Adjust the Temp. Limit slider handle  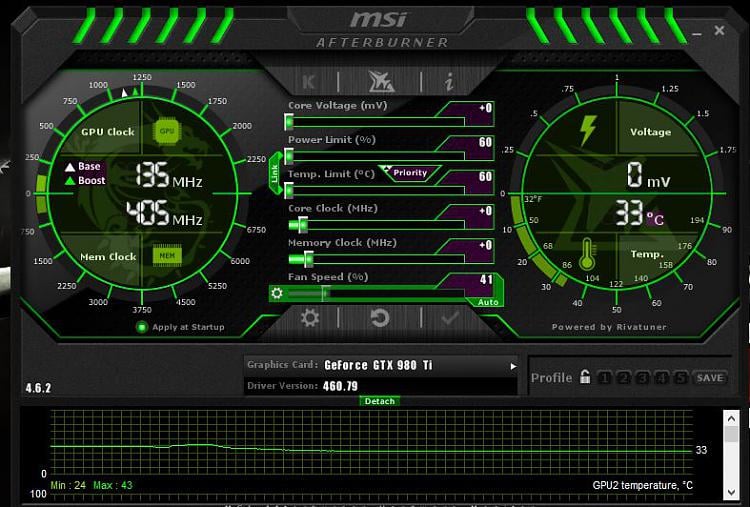(x=289, y=190)
